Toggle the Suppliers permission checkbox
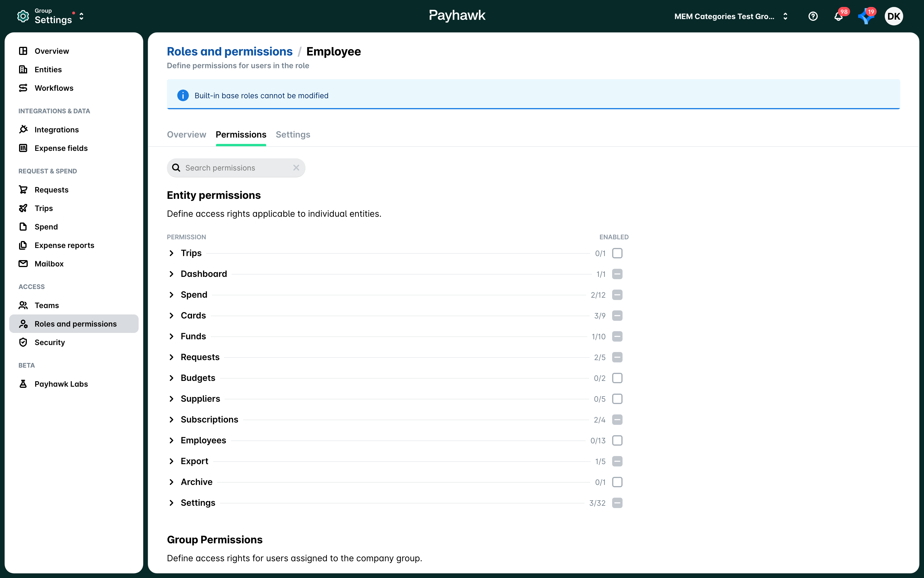The height and width of the screenshot is (578, 924). click(x=617, y=399)
